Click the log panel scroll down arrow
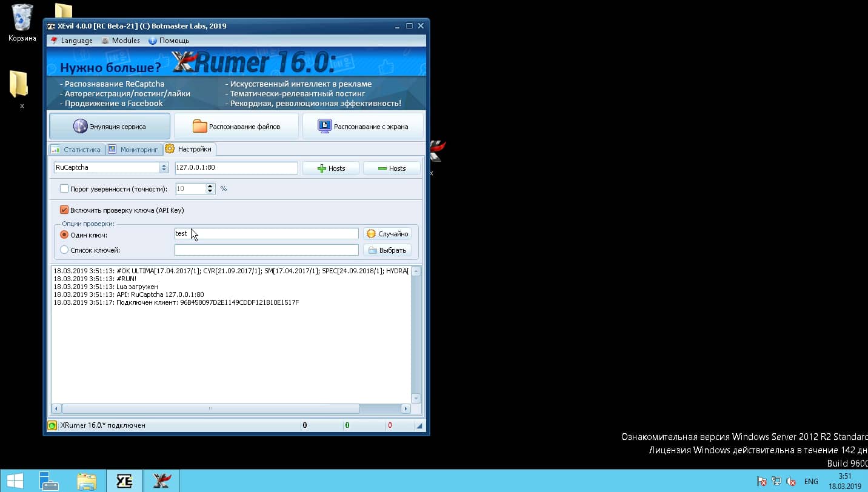Image resolution: width=868 pixels, height=492 pixels. point(416,398)
